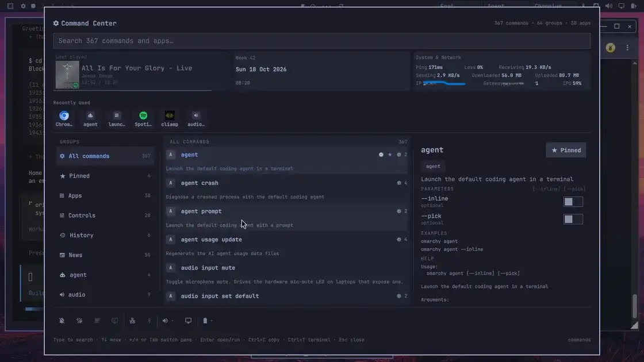Toggle the --pick parameter switch
Screen dimensions: 644x362
pyautogui.click(x=573, y=219)
